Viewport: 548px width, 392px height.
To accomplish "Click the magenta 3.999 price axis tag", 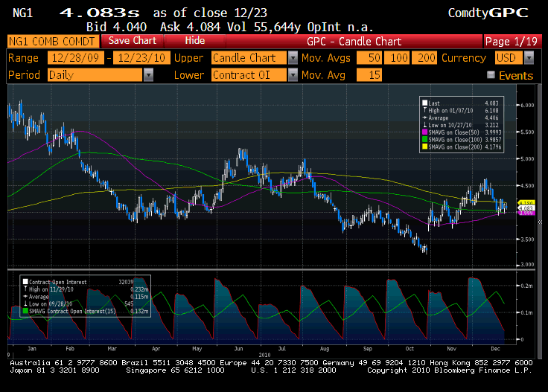I will (x=526, y=213).
